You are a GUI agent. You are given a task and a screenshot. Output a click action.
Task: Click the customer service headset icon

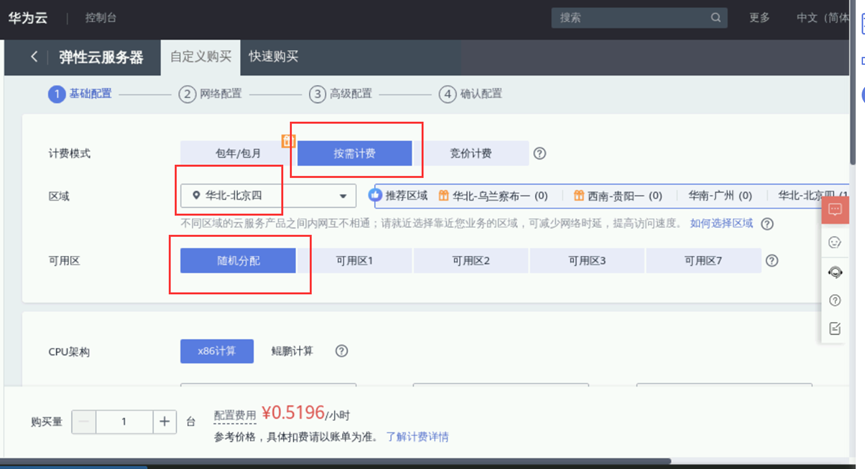click(x=835, y=272)
